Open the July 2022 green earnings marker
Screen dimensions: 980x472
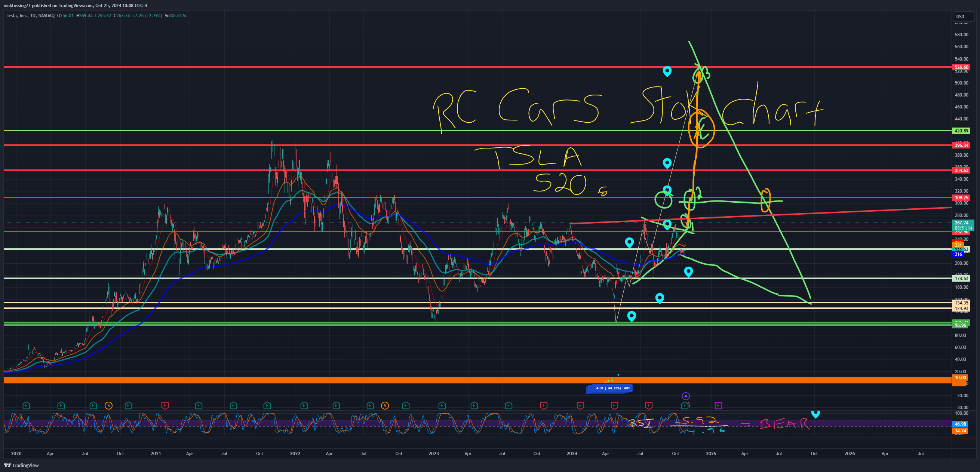[370, 406]
